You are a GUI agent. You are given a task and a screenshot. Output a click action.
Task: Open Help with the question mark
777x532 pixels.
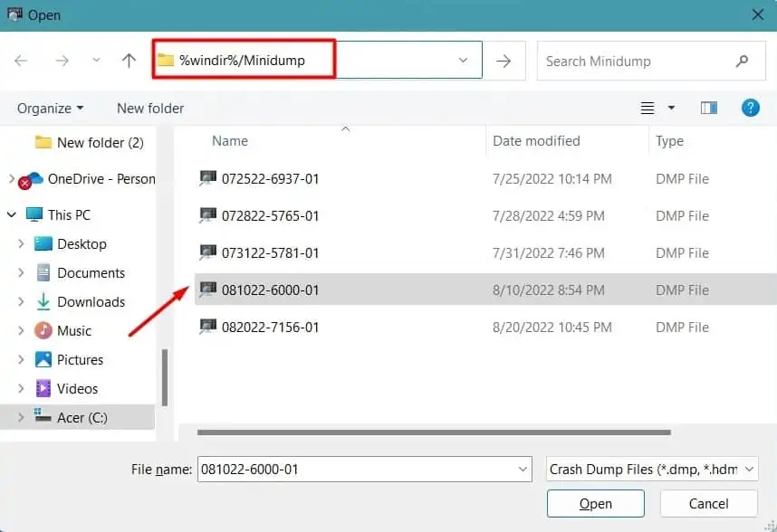pos(750,108)
